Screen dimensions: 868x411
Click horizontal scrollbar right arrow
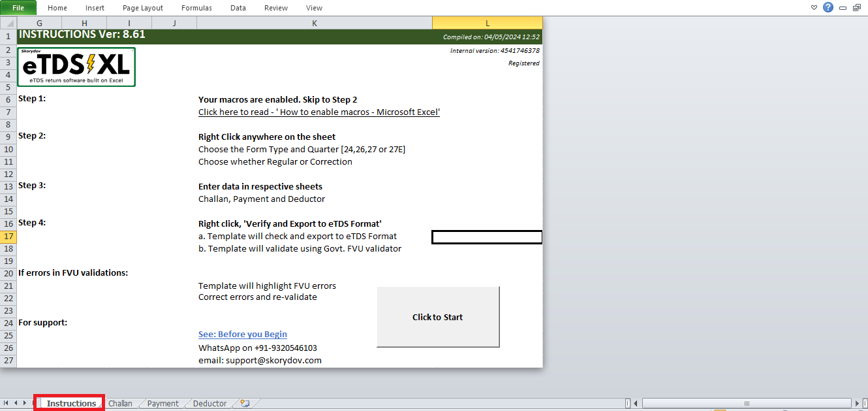coord(858,403)
